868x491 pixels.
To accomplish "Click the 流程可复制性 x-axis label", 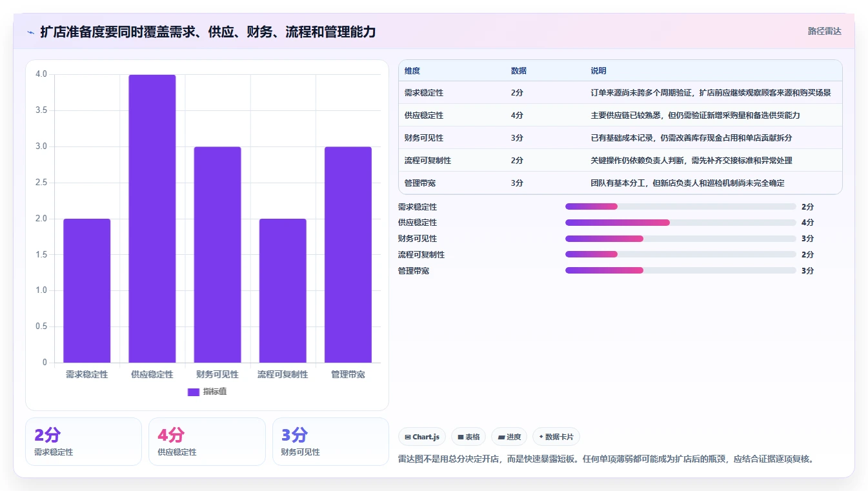I will click(x=283, y=374).
